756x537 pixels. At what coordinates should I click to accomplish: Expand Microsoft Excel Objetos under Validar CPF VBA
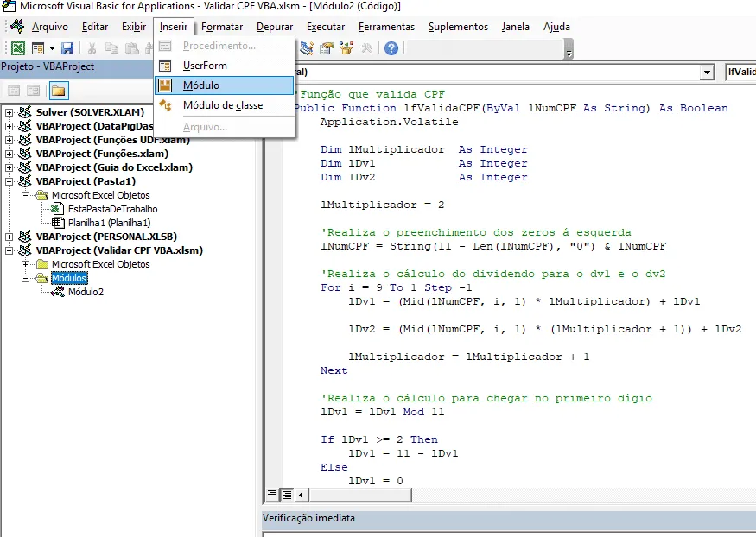point(26,264)
